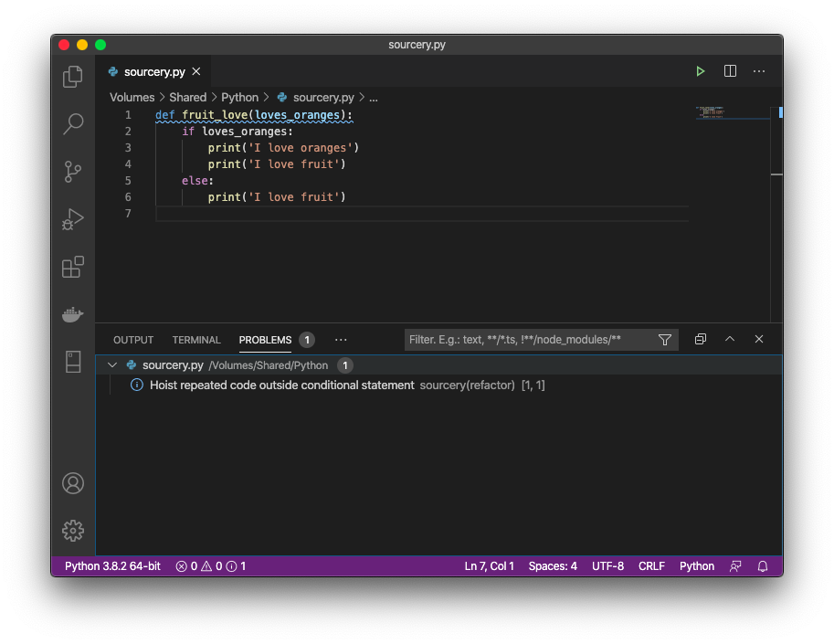The image size is (834, 644).
Task: Click line number 3 in gutter
Action: pyautogui.click(x=128, y=148)
